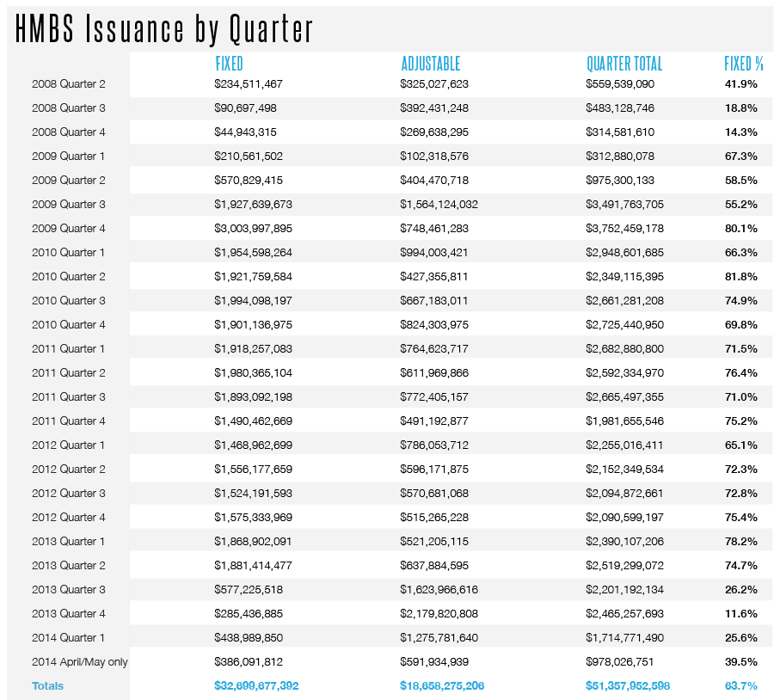Select the 2008 Quarter 2 row label
Screen dimensions: 780x700
[x=69, y=84]
